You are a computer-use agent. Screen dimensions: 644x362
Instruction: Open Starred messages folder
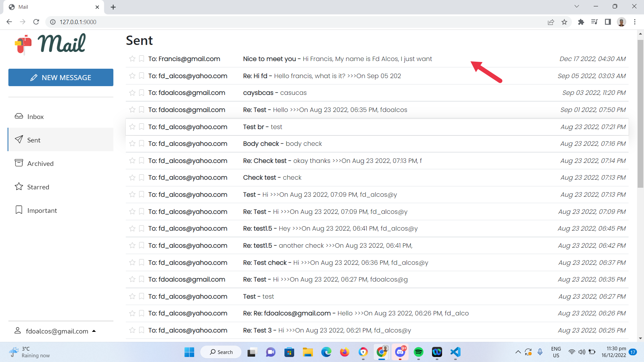tap(38, 187)
